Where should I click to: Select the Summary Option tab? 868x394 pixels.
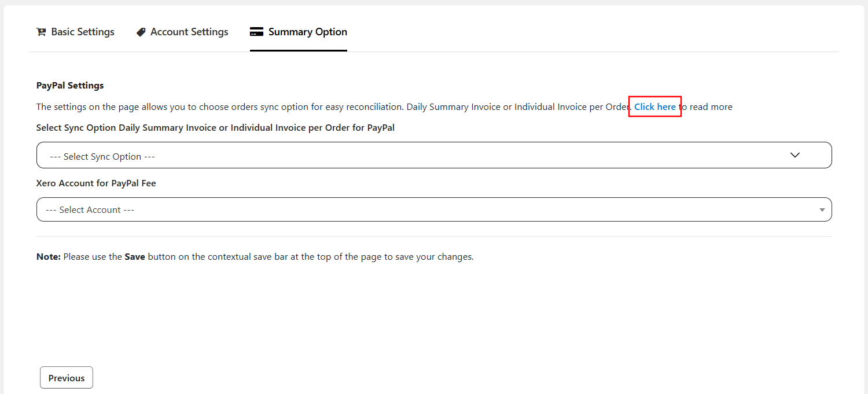click(x=307, y=32)
